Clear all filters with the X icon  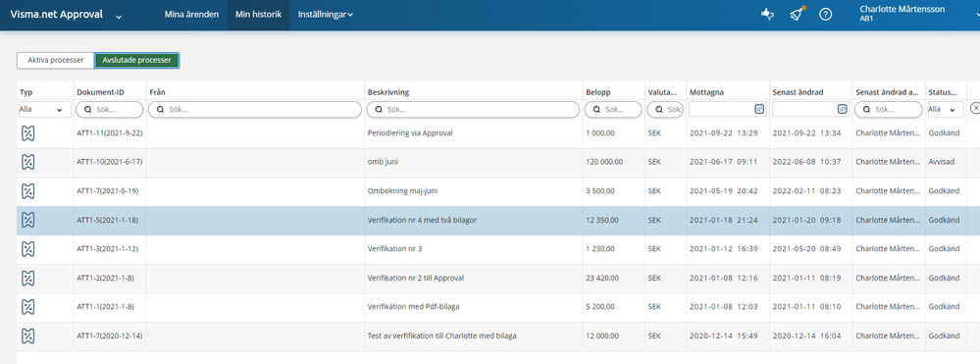pyautogui.click(x=974, y=109)
